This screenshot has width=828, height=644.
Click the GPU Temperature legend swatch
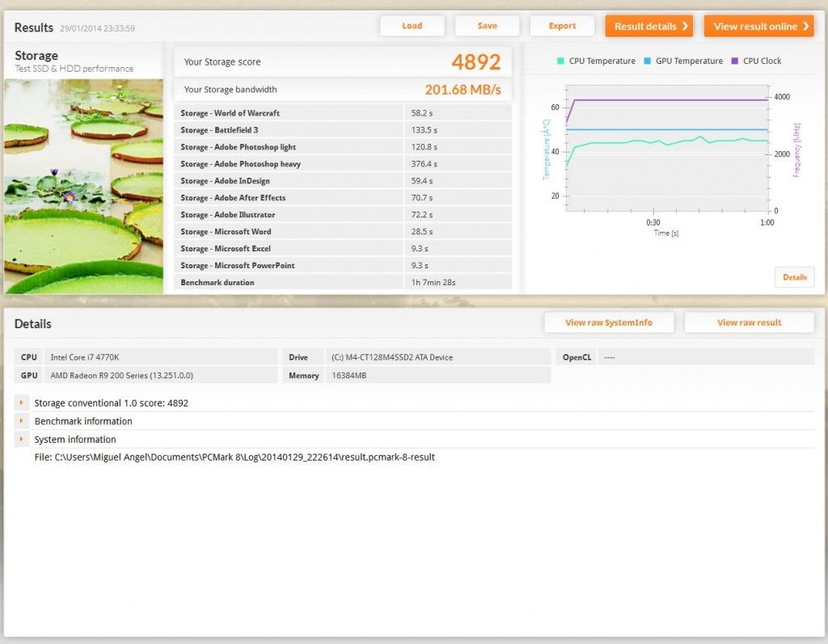[648, 61]
